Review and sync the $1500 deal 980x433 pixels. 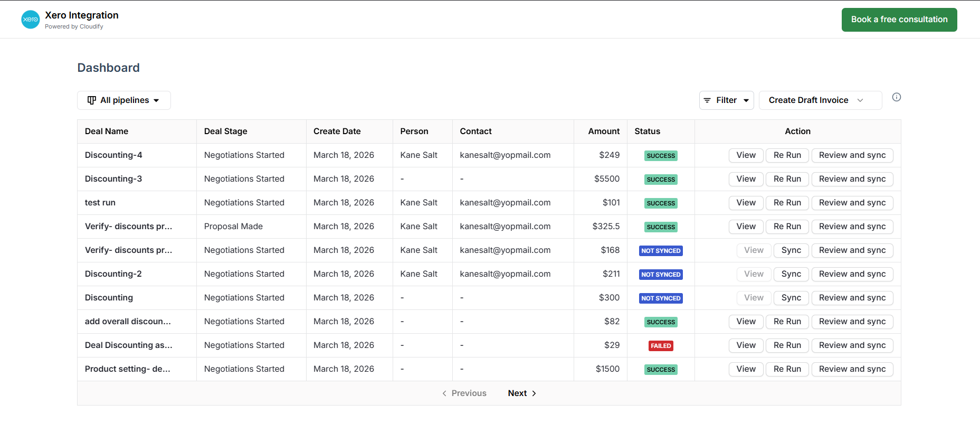[852, 369]
